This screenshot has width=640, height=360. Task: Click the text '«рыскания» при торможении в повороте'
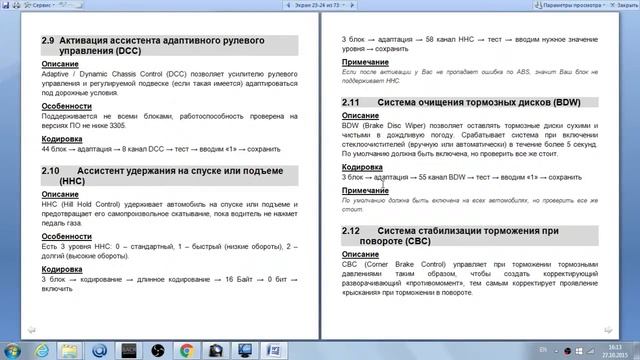click(x=407, y=292)
